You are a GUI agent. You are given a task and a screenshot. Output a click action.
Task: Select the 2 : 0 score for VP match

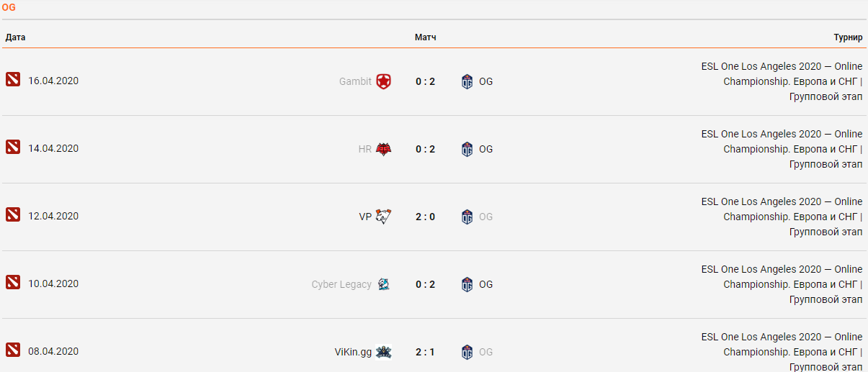(426, 217)
